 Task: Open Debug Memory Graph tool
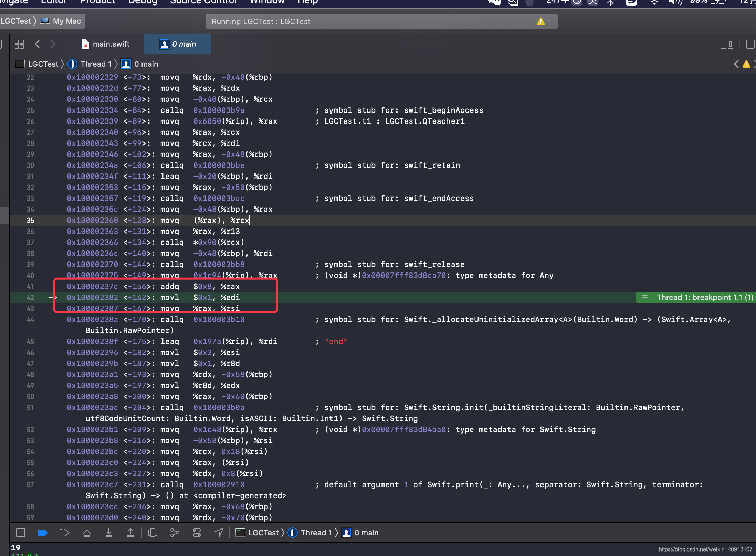click(175, 533)
